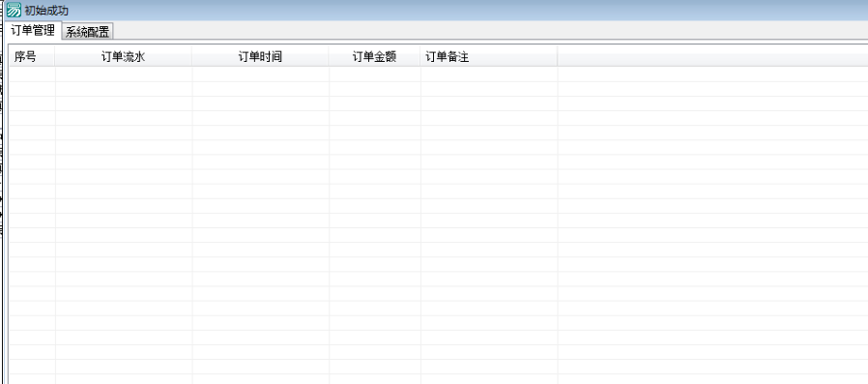Click the 初始成功 window title text
868x384 pixels.
[46, 11]
